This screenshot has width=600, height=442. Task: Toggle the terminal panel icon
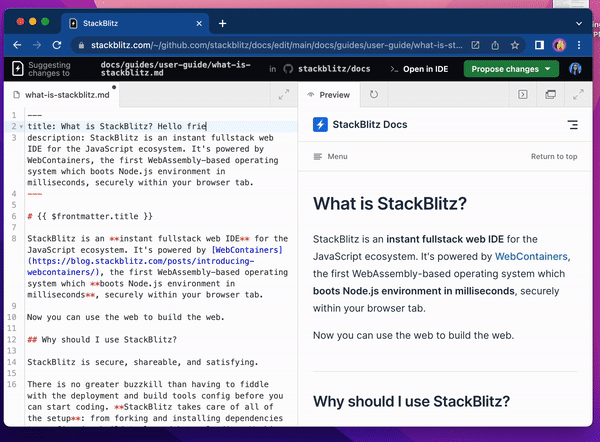[x=522, y=95]
